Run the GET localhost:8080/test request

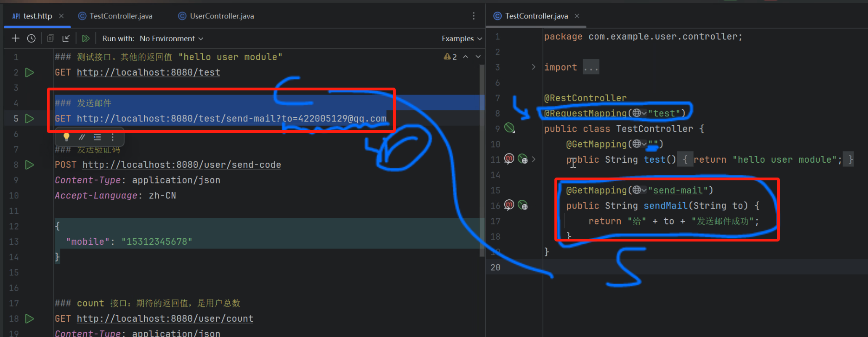point(29,72)
